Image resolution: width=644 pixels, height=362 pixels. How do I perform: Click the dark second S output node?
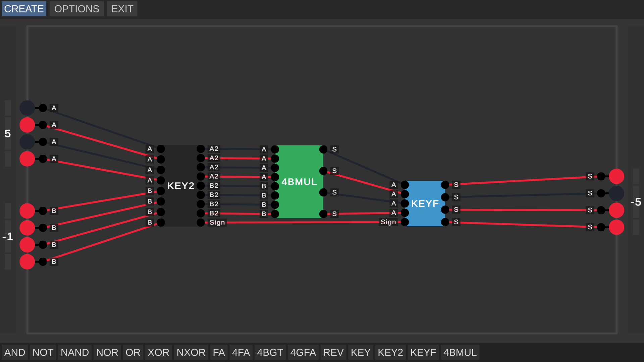click(x=616, y=193)
